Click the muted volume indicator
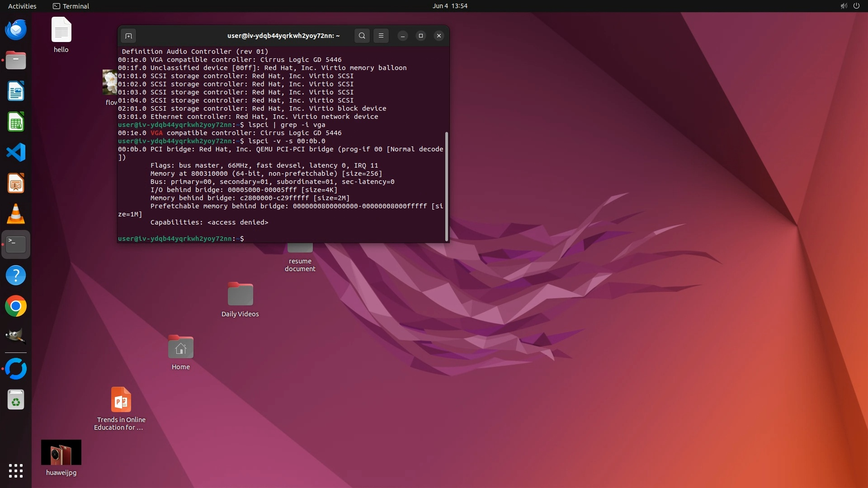The width and height of the screenshot is (868, 488). (844, 6)
